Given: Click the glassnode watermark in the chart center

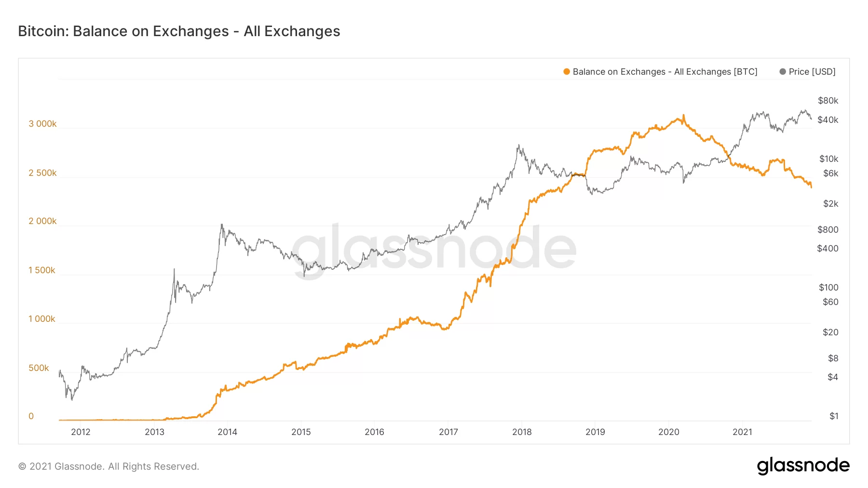Looking at the screenshot, I should tap(434, 248).
